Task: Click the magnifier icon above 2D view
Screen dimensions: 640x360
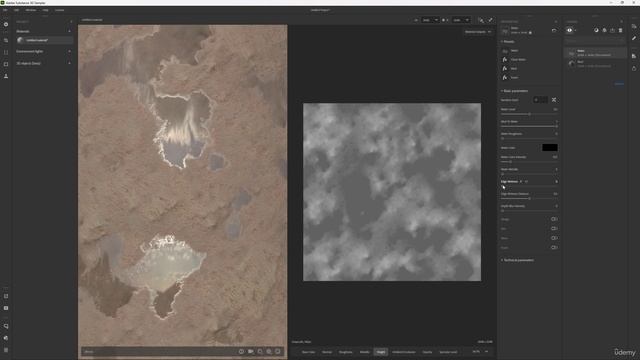Action: pos(481,20)
